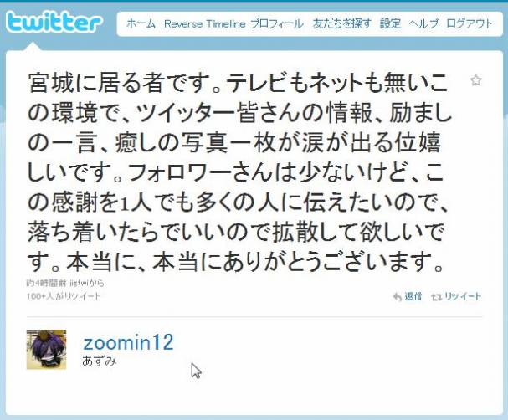
Task: Go to プロフィール page
Action: click(277, 23)
